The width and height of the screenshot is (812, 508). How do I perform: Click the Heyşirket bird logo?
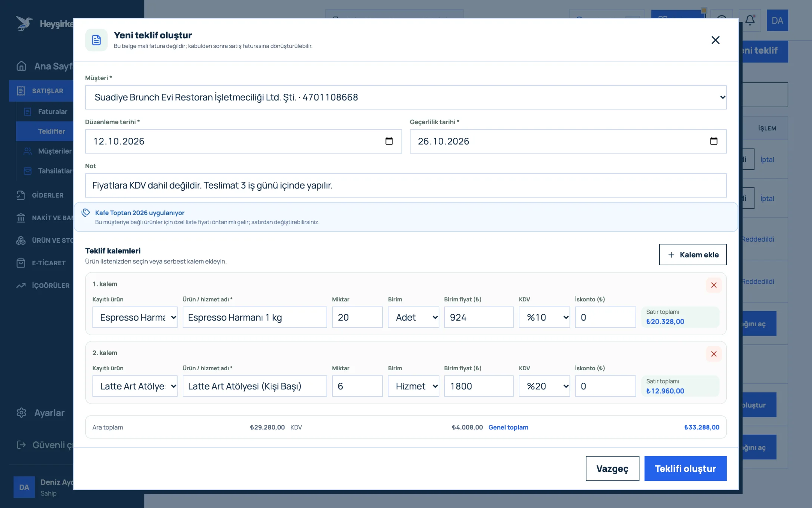coord(24,23)
